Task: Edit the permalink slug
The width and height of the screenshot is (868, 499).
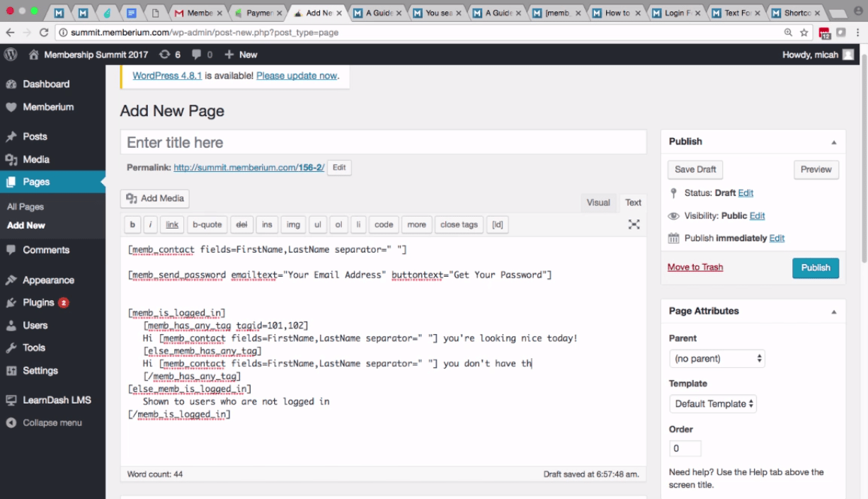Action: [x=339, y=168]
